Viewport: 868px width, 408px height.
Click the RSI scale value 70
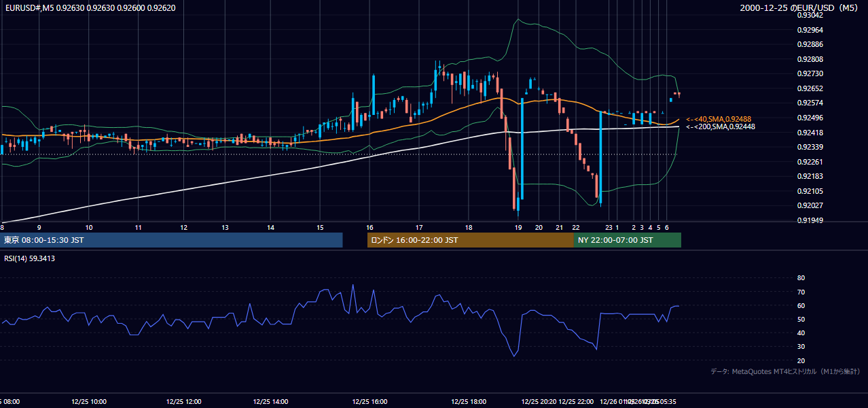801,292
